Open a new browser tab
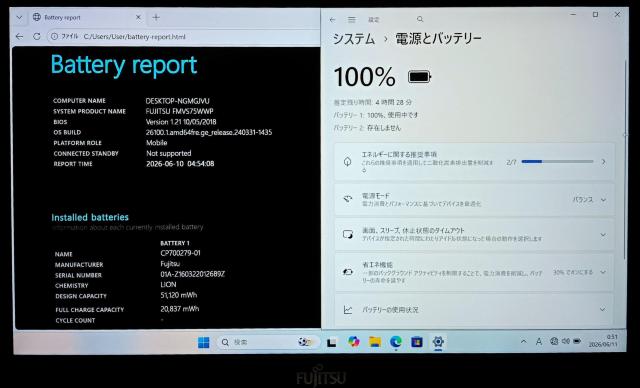Screen dimensions: 640x388 coord(156,17)
